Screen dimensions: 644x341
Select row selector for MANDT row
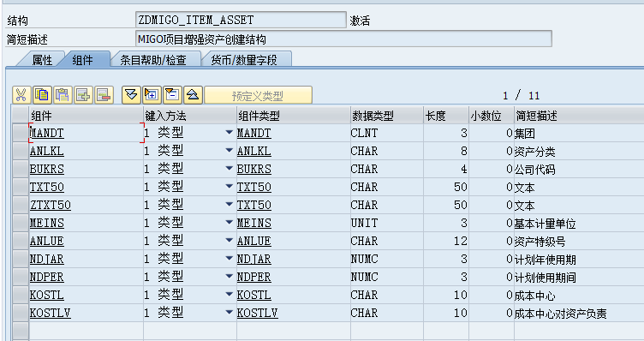point(21,133)
